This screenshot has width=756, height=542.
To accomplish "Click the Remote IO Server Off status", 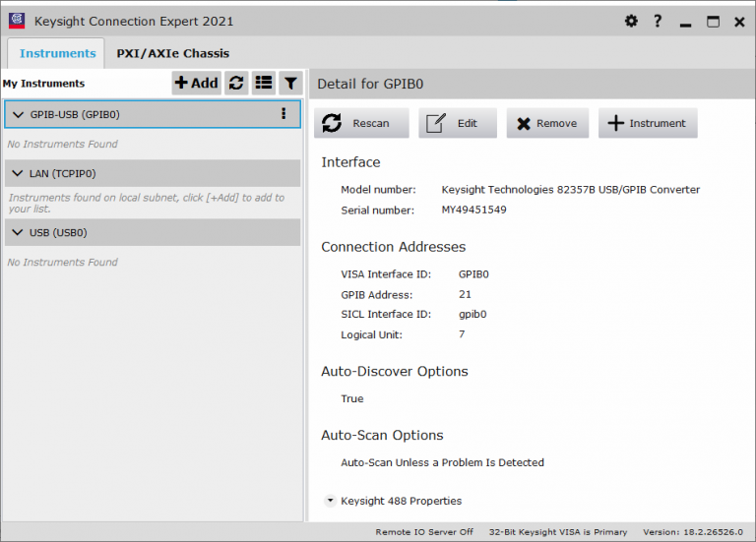I will pos(424,532).
